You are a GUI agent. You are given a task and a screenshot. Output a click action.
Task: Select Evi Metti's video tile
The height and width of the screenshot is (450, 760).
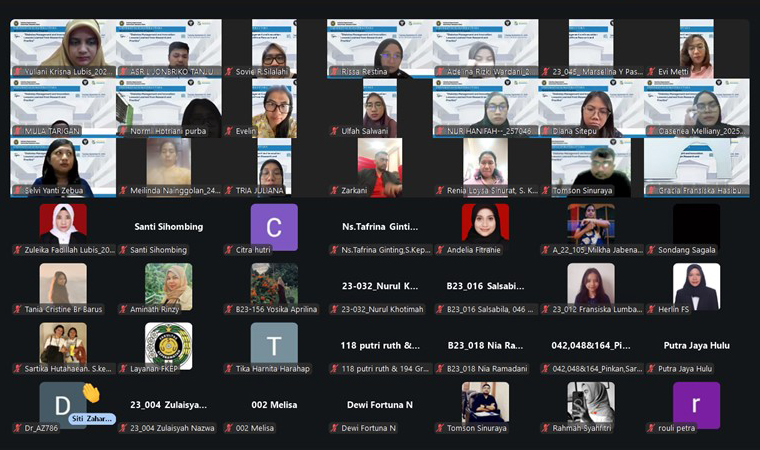(x=696, y=48)
